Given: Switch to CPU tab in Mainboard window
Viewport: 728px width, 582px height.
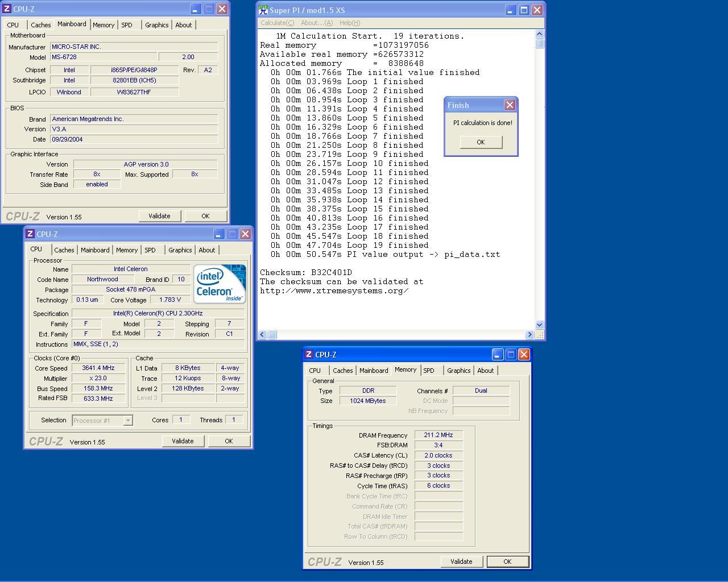Looking at the screenshot, I should tap(13, 25).
